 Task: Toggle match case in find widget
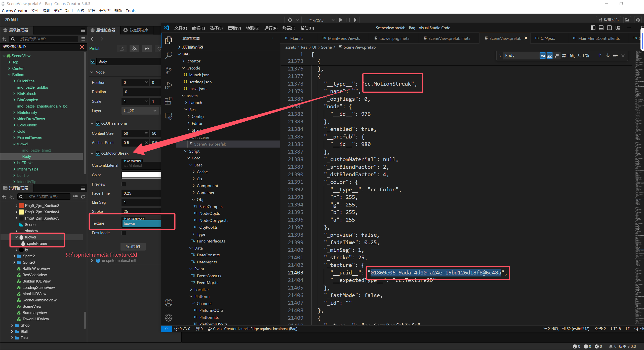(x=543, y=56)
